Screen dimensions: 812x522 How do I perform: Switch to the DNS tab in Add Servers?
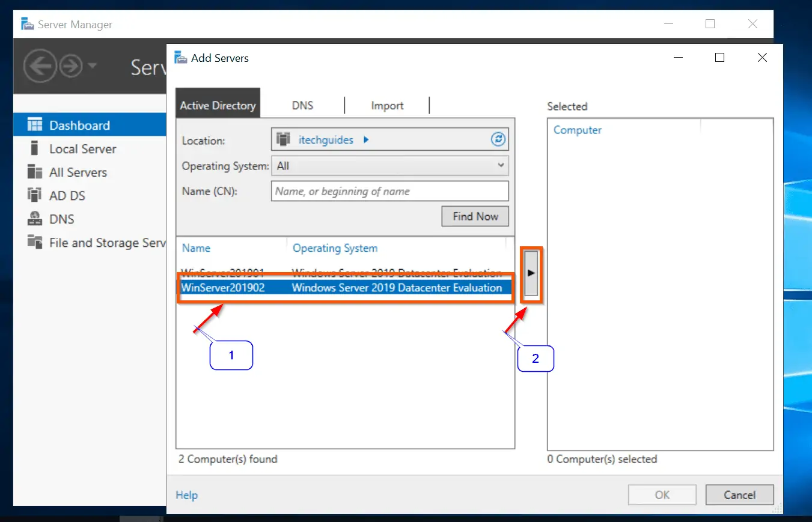(302, 105)
